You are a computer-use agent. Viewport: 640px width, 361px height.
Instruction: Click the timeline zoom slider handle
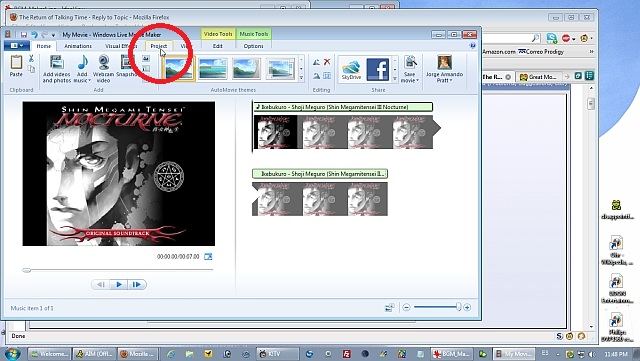[458, 307]
